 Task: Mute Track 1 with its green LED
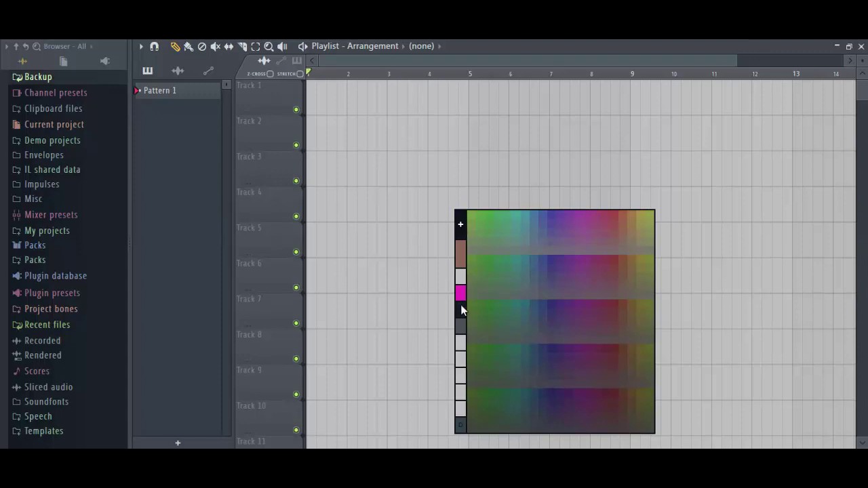[296, 109]
